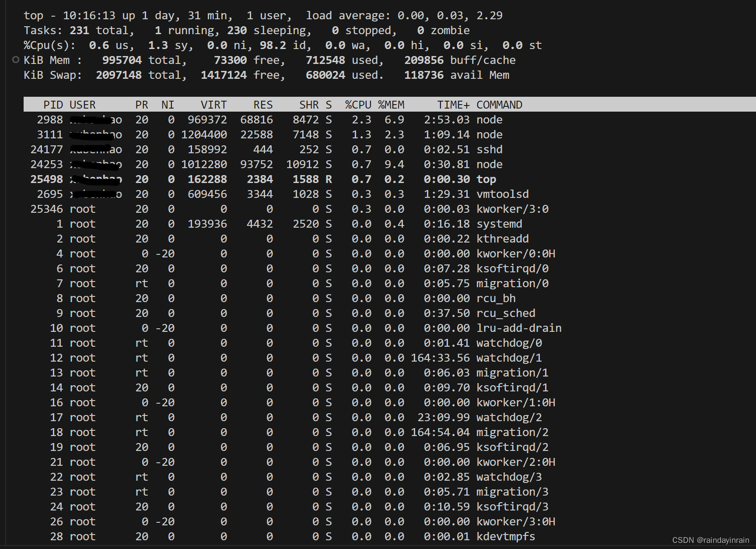This screenshot has height=549, width=756.
Task: Click the watchdog/2 command text
Action: pyautogui.click(x=509, y=418)
